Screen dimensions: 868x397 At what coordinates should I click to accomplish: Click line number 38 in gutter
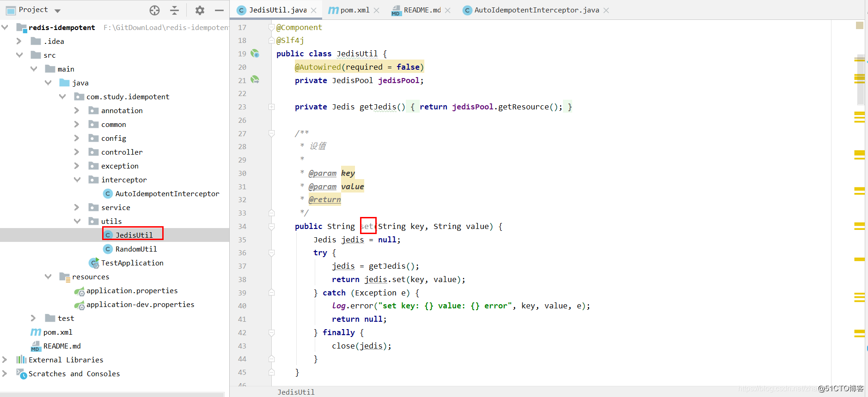[x=242, y=279]
